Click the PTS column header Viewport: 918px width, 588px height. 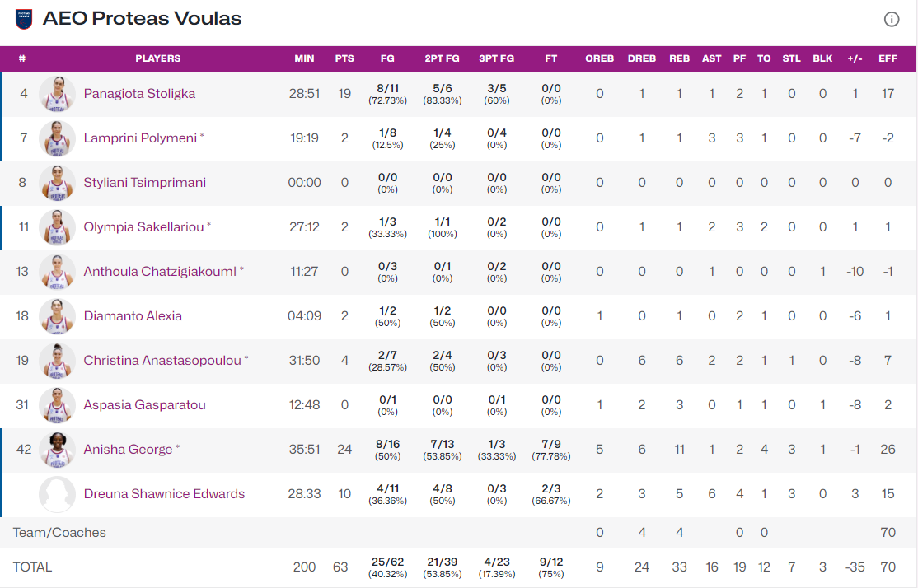click(x=344, y=58)
